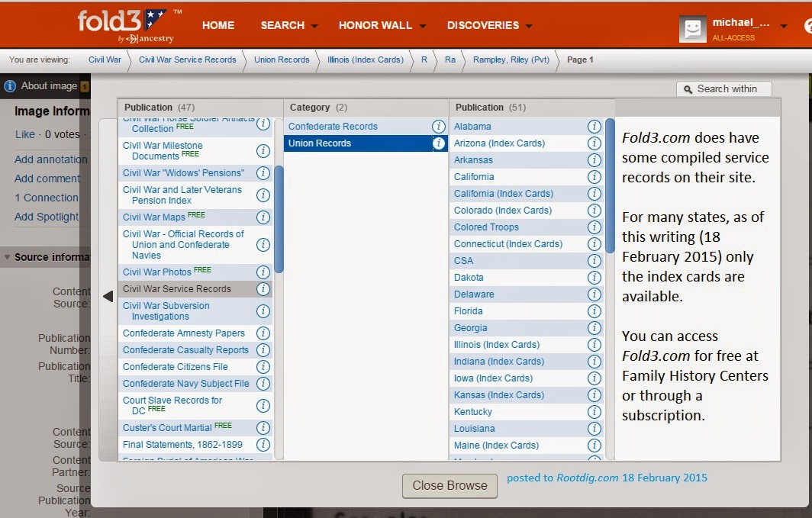Viewport: 812px width, 518px height.
Task: Click the About image info icon
Action: [10, 86]
